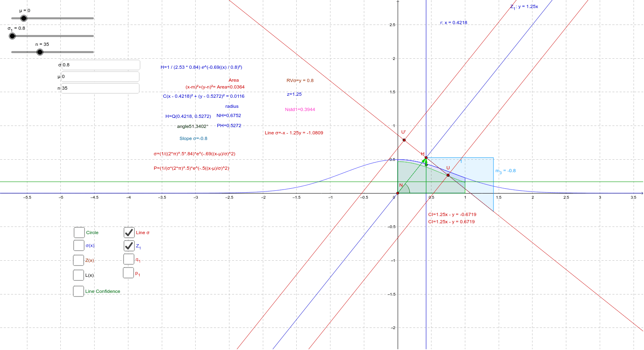The width and height of the screenshot is (644, 350).
Task: Click the 'angle51.3402°' text
Action: point(193,126)
